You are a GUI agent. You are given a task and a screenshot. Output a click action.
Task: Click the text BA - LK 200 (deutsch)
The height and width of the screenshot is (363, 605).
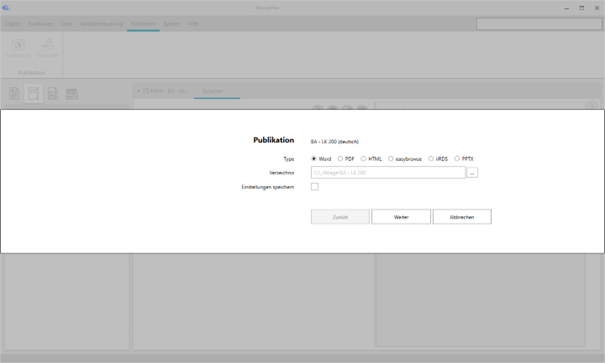(335, 142)
